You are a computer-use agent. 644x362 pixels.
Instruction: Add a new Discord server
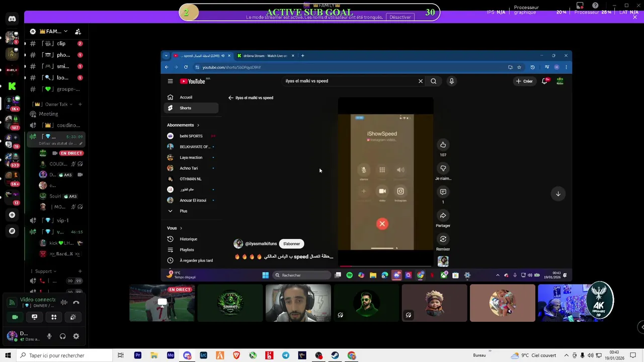pyautogui.click(x=12, y=215)
